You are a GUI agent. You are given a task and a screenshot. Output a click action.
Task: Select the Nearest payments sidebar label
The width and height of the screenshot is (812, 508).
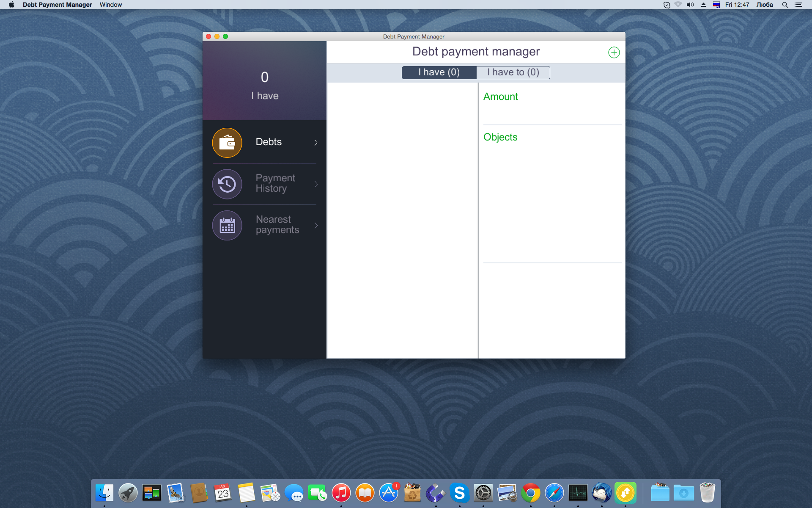pos(277,225)
